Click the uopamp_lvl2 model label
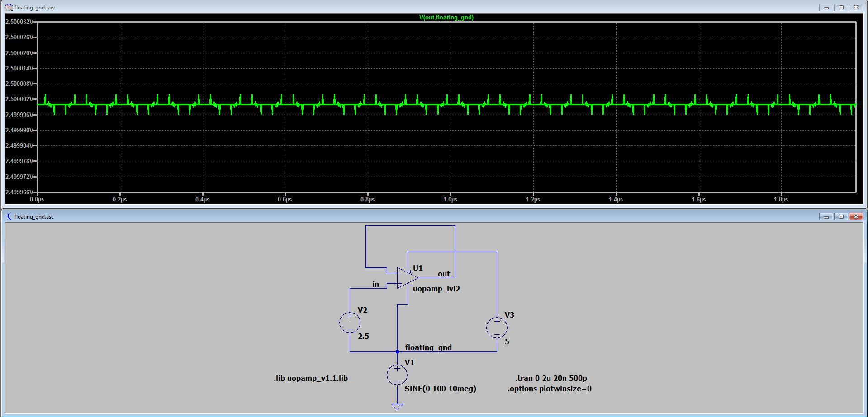This screenshot has width=868, height=417. pos(436,289)
